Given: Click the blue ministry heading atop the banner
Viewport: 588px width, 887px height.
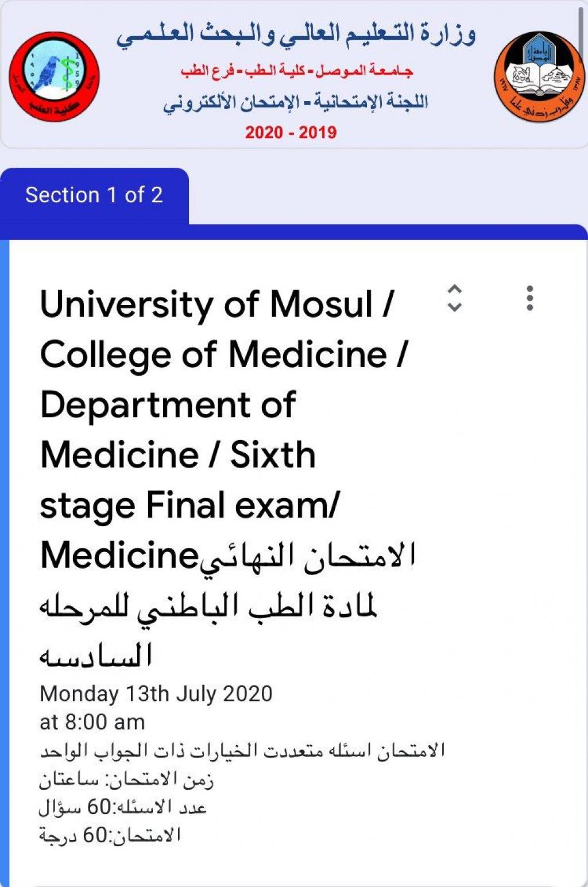Looking at the screenshot, I should click(296, 34).
